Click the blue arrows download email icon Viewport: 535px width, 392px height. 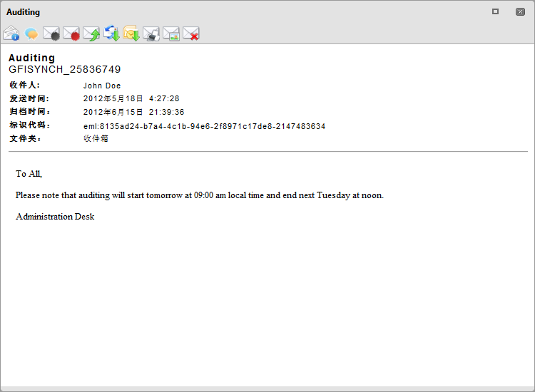pyautogui.click(x=111, y=33)
